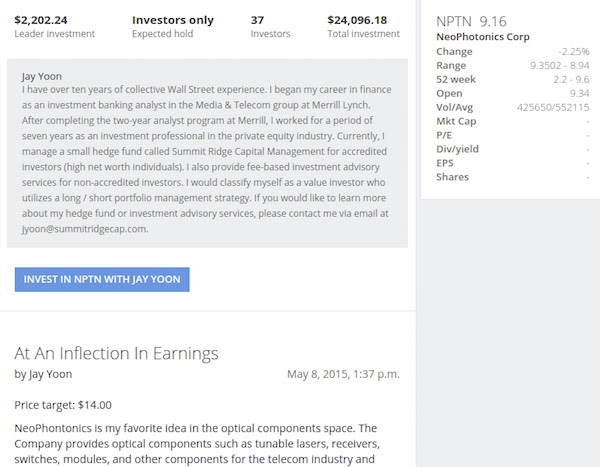Select the $24,096.18 total investment amount
Screen dimensions: 600x467
(357, 20)
